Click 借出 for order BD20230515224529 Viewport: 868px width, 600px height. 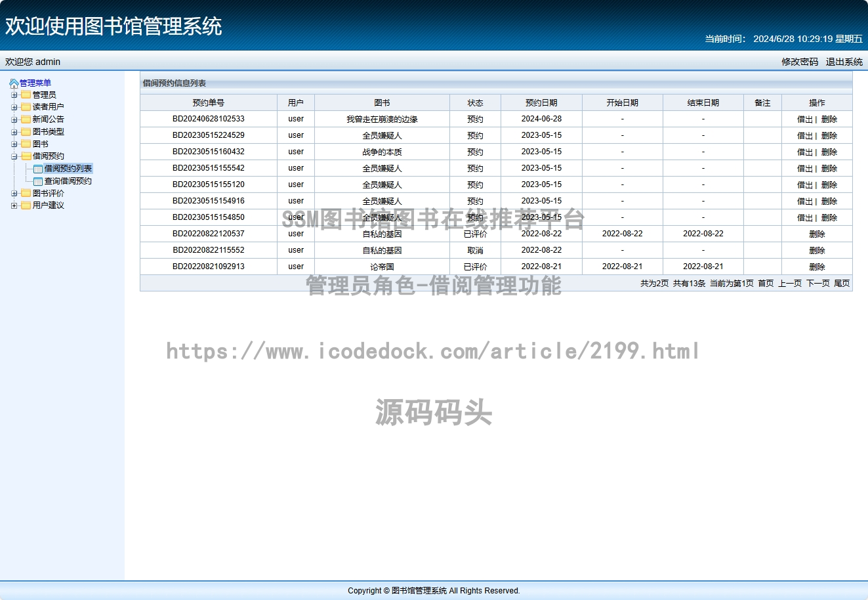click(x=805, y=136)
